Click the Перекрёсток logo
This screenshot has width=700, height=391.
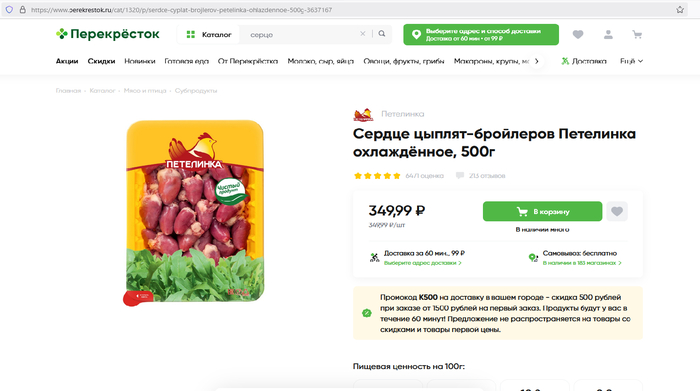tap(108, 34)
